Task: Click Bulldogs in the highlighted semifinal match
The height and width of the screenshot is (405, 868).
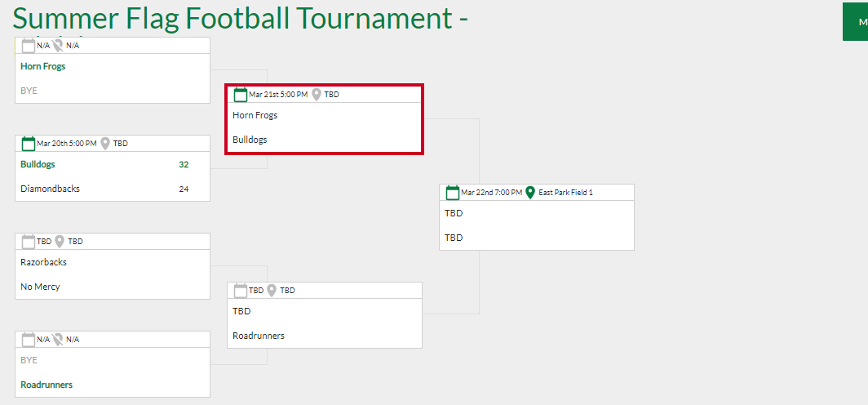Action: pos(250,140)
